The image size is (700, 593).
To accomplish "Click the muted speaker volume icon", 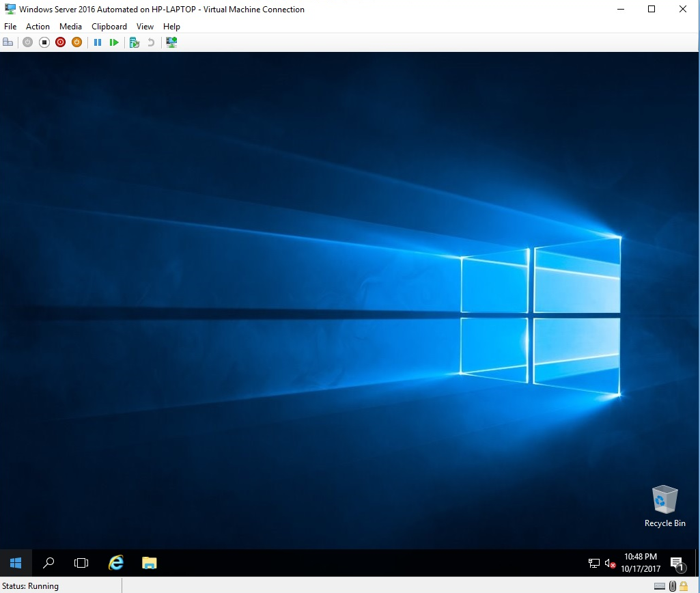I will 610,564.
